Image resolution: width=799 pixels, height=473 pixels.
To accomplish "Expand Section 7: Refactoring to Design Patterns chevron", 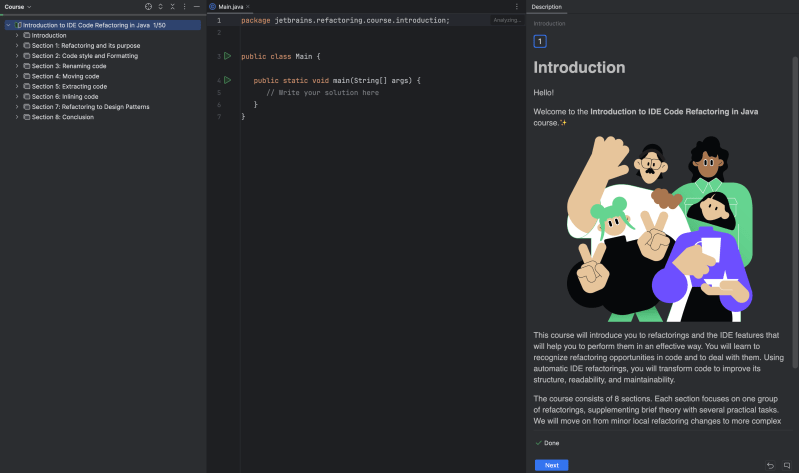I will click(17, 107).
